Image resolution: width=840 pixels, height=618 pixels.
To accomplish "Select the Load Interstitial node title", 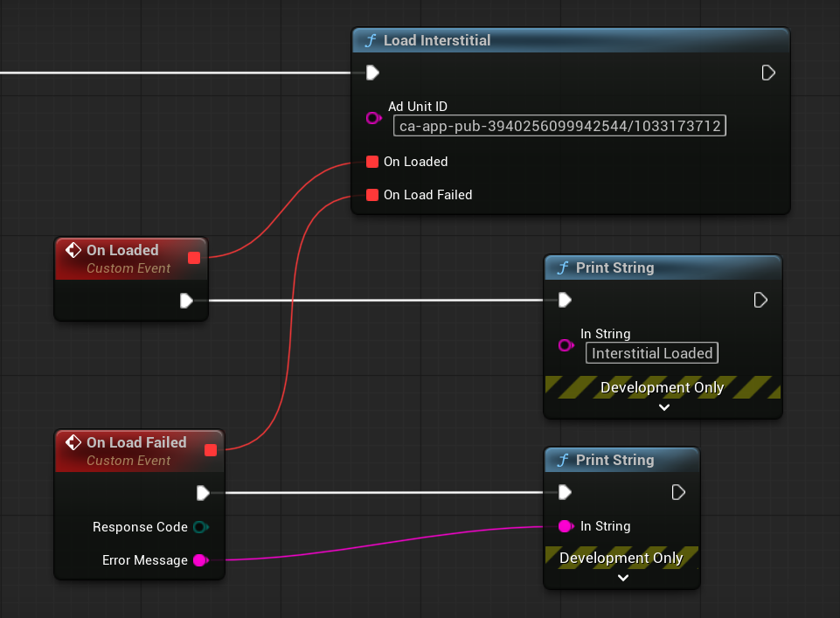I will tap(436, 41).
